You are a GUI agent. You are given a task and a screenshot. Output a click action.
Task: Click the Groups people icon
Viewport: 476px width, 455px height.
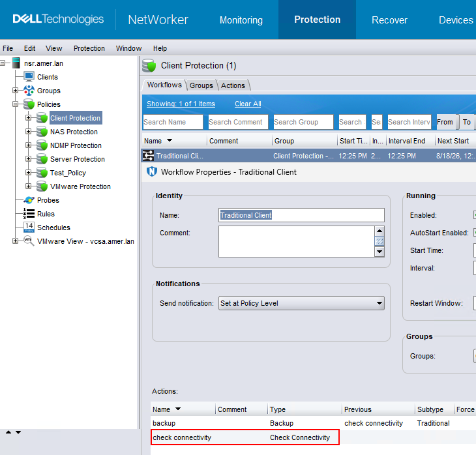[29, 91]
